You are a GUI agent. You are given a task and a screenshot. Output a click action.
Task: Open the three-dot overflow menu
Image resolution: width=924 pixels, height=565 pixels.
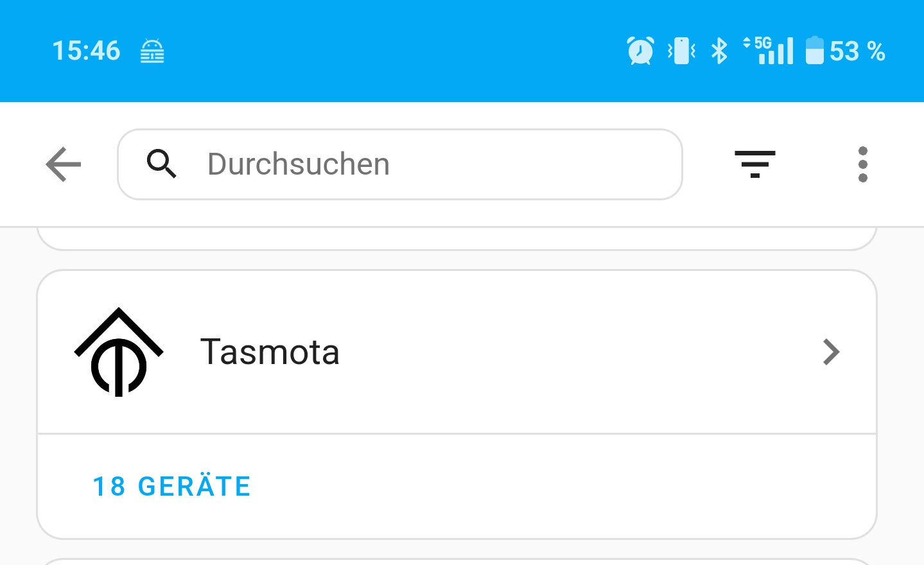click(x=862, y=164)
